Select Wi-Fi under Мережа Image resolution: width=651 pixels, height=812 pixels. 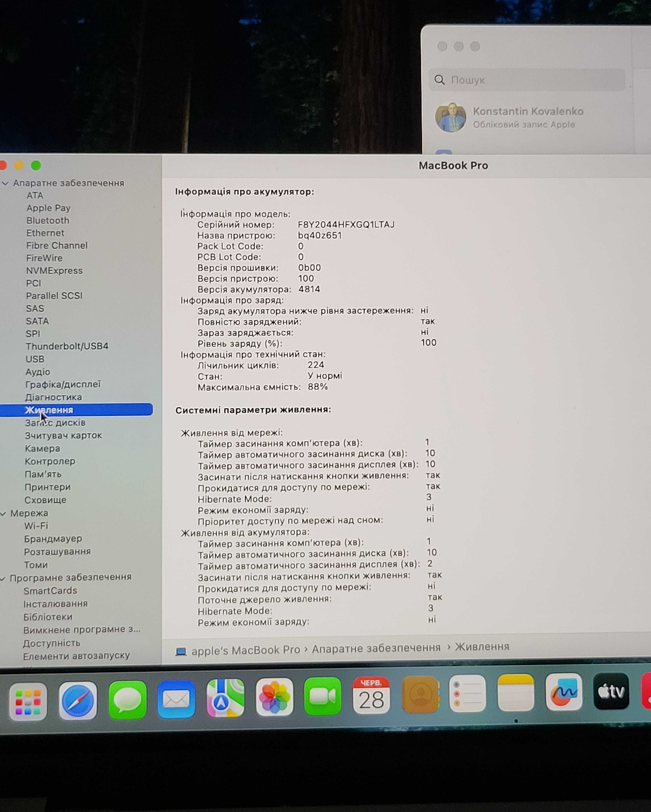point(36,526)
